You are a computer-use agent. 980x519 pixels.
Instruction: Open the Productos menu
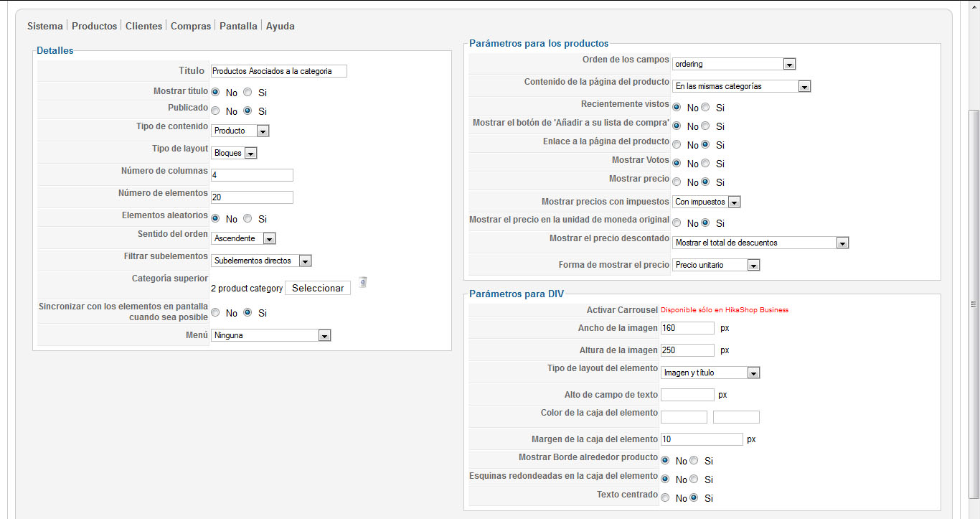94,26
